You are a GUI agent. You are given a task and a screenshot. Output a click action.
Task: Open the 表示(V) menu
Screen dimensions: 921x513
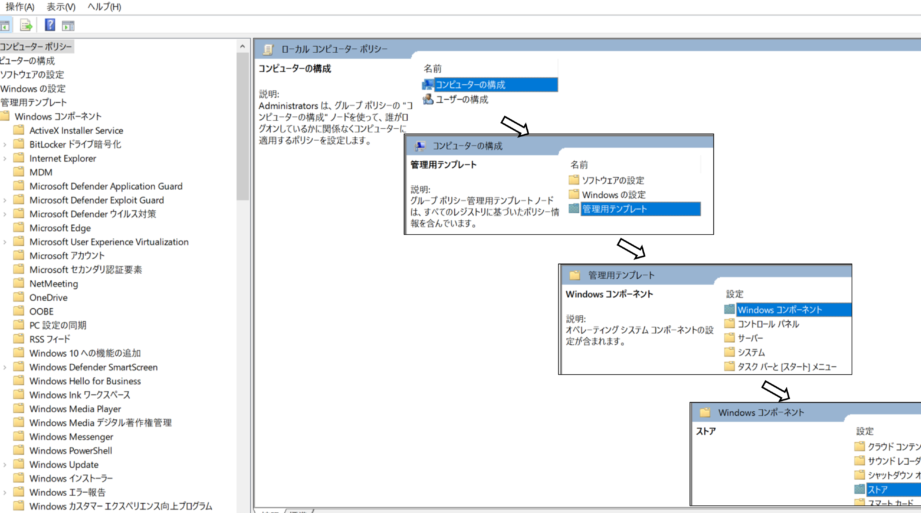tap(61, 7)
